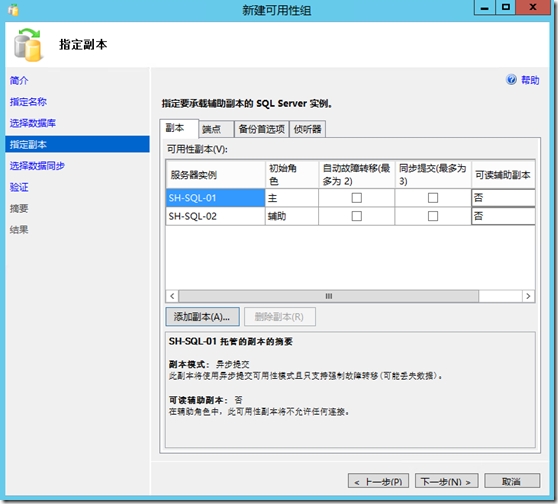The image size is (558, 504).
Task: Switch to the 副本 tab
Action: (179, 128)
